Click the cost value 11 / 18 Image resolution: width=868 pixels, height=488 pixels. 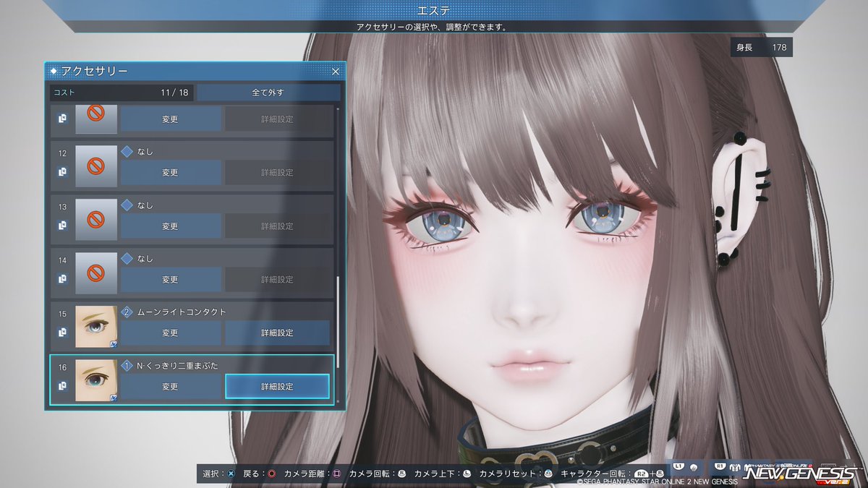(174, 93)
